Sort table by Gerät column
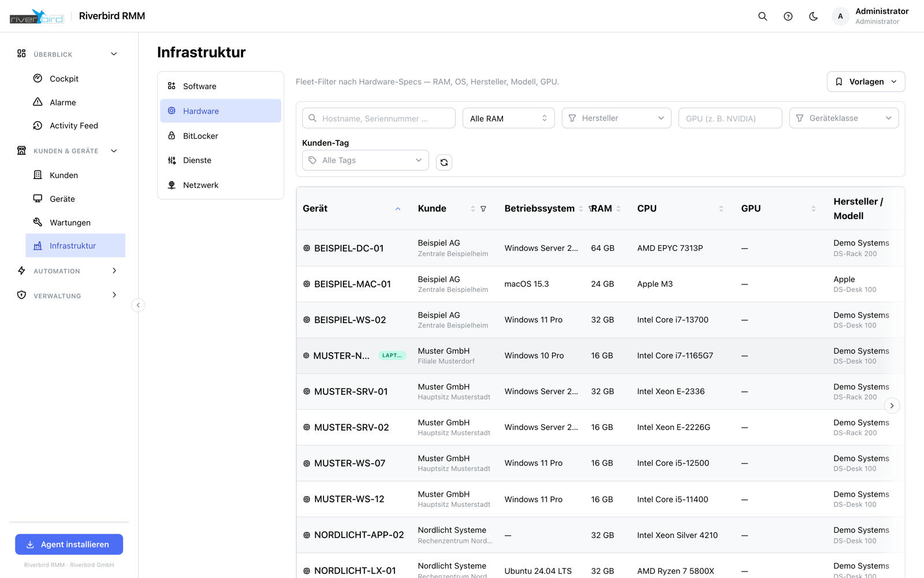The image size is (924, 578). (351, 209)
